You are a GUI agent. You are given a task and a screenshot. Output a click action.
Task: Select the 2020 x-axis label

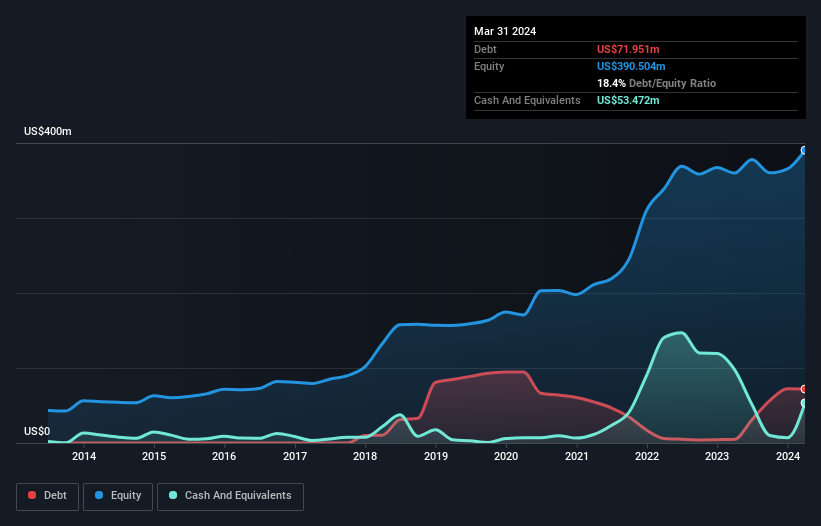point(506,456)
